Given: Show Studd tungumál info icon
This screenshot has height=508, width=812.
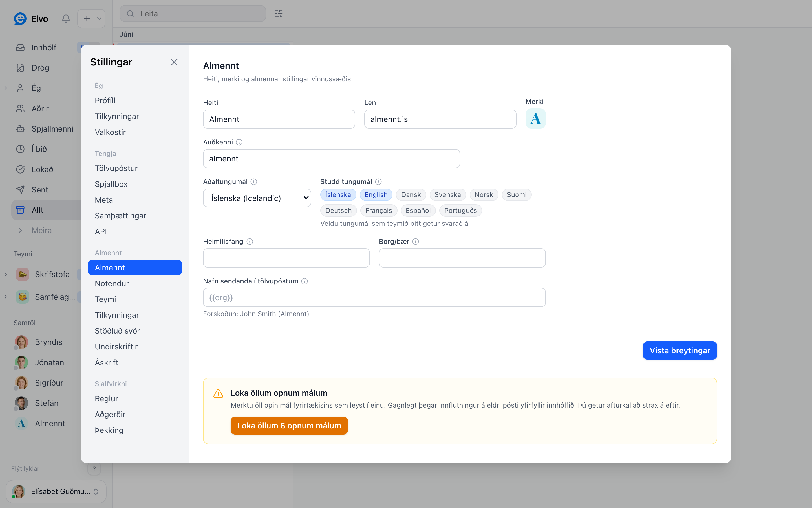Looking at the screenshot, I should [x=378, y=182].
